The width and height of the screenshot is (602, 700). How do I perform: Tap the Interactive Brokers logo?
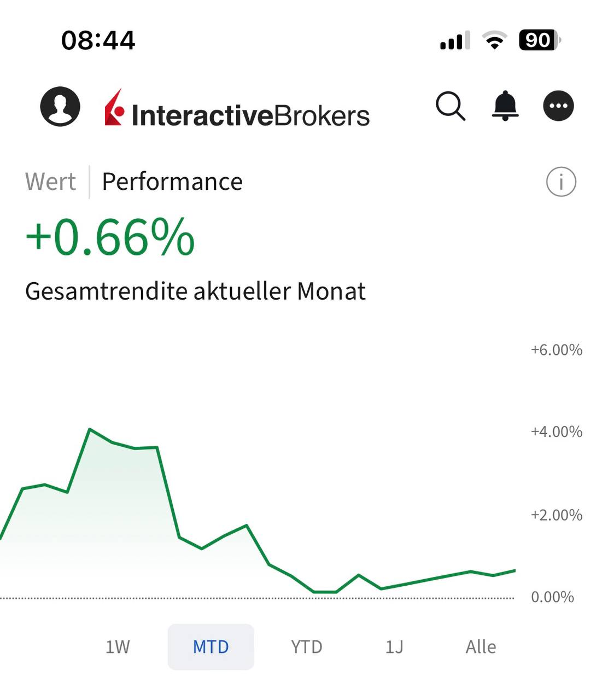[237, 109]
